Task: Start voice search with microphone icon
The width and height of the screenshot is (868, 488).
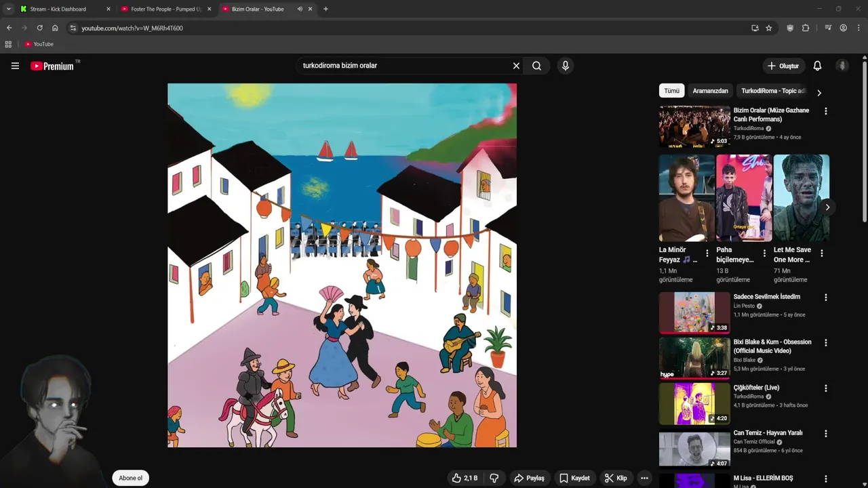Action: click(565, 66)
